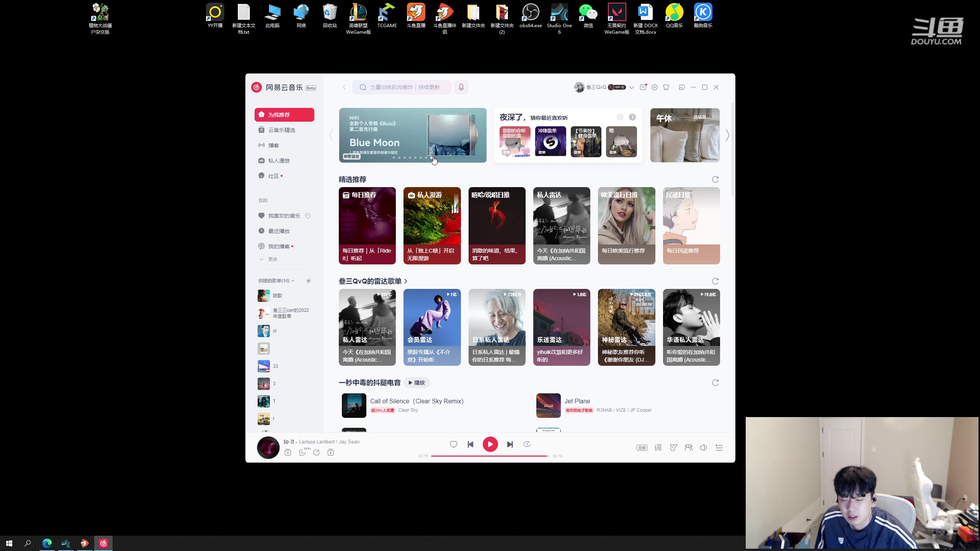Open the 欧美流行日推 card
The height and width of the screenshot is (551, 980).
click(626, 226)
